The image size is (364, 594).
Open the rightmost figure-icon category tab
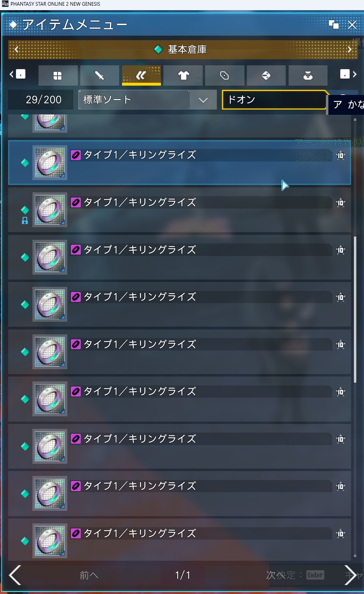[308, 75]
